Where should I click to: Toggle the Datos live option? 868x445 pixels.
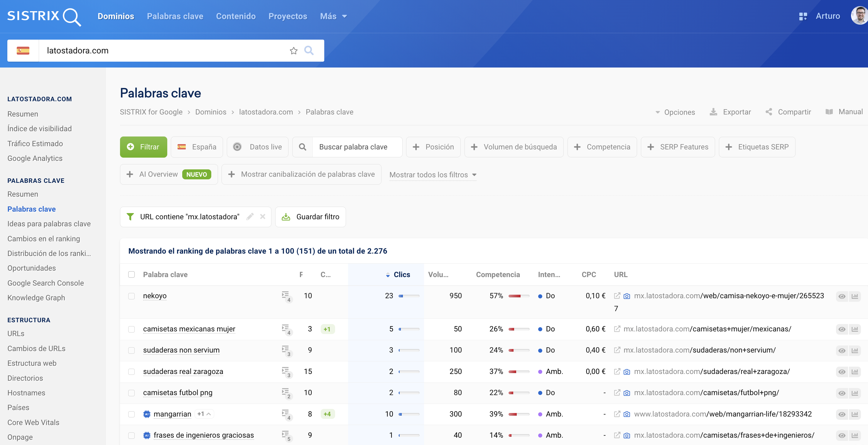(x=258, y=147)
